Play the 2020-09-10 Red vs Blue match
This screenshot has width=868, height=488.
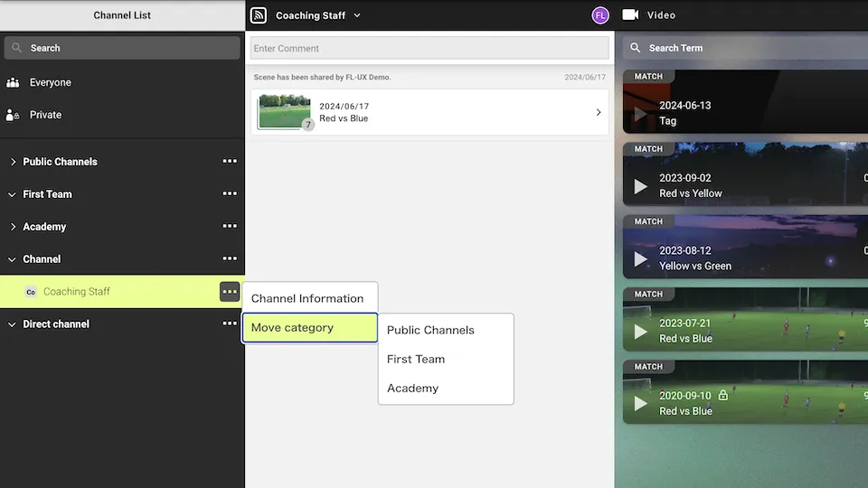(640, 404)
